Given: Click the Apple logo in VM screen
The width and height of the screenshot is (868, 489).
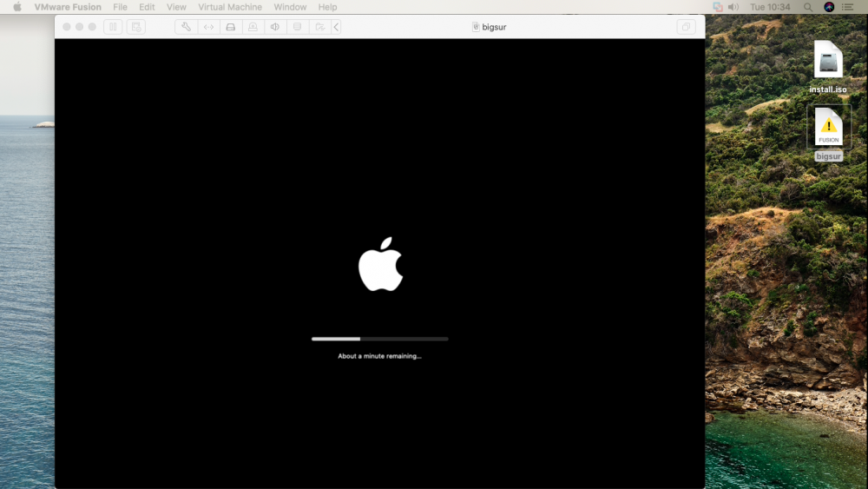Looking at the screenshot, I should pos(380,264).
